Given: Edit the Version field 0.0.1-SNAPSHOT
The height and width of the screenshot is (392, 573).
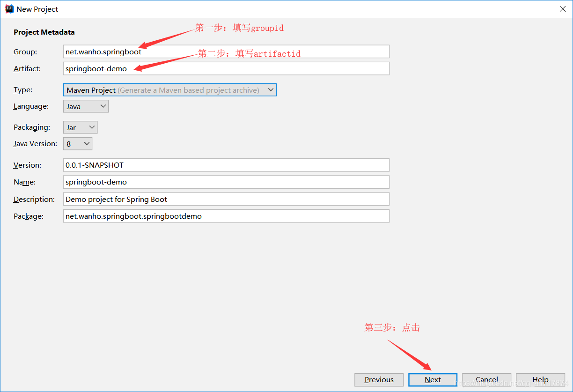Looking at the screenshot, I should click(x=226, y=165).
